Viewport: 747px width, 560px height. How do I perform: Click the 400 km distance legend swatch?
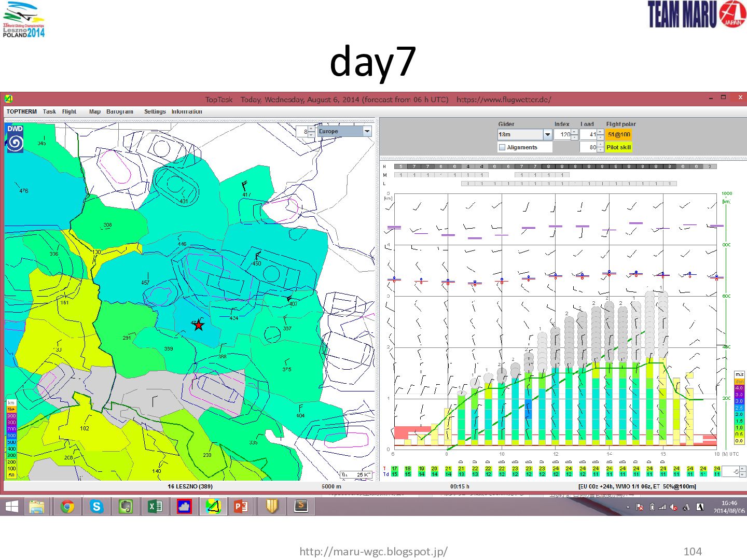tap(11, 449)
